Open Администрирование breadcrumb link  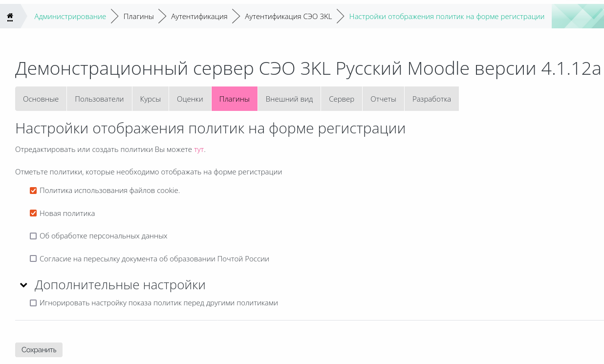tap(70, 17)
